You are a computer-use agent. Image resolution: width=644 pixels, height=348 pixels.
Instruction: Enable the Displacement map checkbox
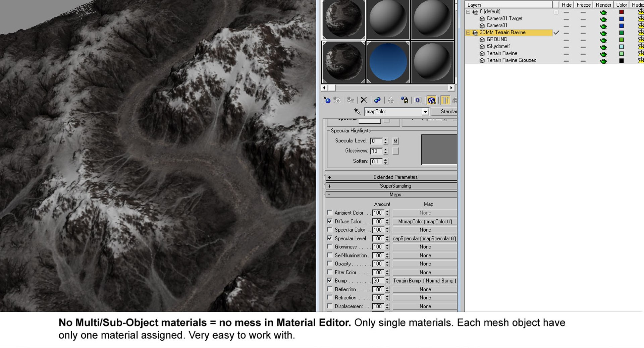(x=330, y=306)
